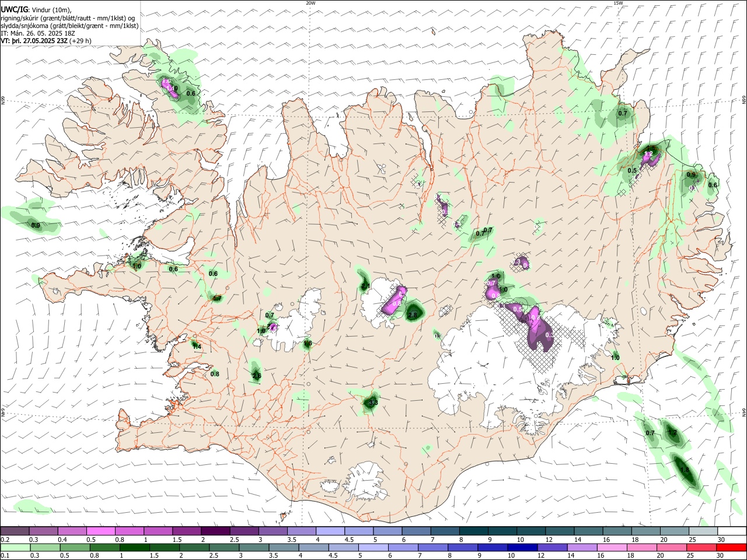Click the "Vindur (10m)" text in the header
Image resolution: width=747 pixels, height=560 pixels.
click(x=51, y=9)
